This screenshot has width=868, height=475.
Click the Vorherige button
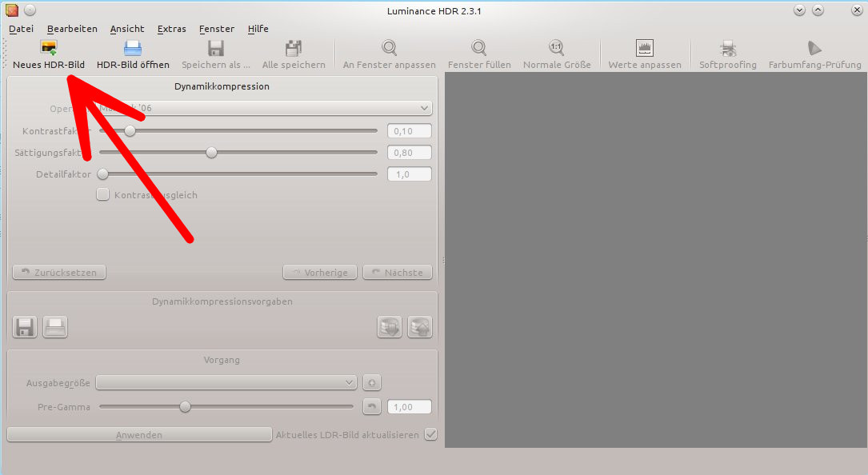coord(320,273)
